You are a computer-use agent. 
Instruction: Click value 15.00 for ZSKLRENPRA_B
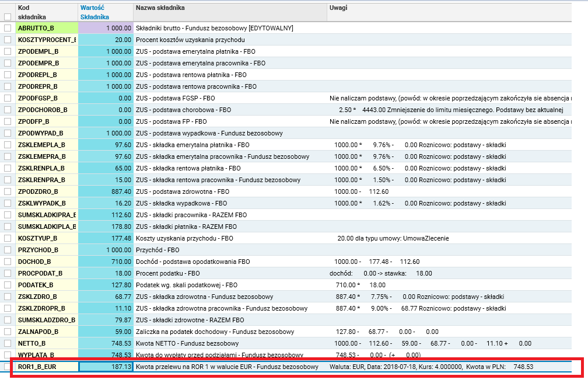tap(106, 180)
